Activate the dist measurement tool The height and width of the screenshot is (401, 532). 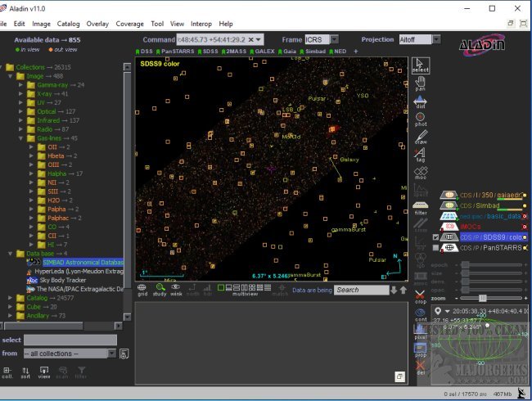click(421, 102)
